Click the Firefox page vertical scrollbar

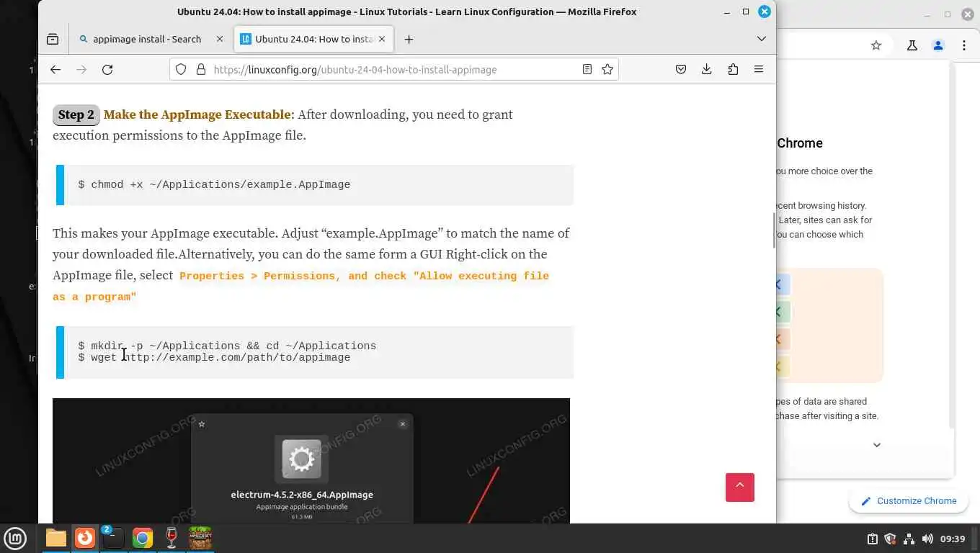[x=773, y=230]
